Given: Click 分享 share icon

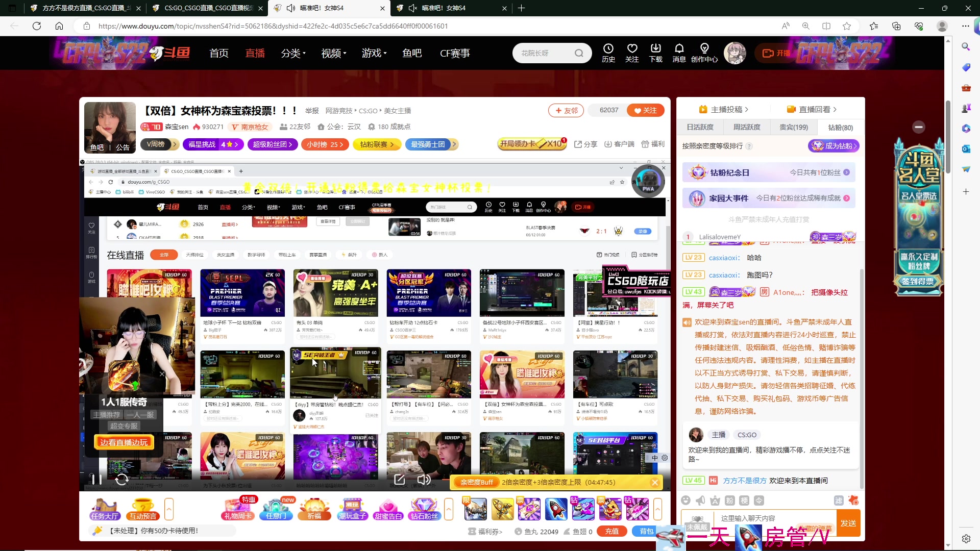Looking at the screenshot, I should point(585,144).
